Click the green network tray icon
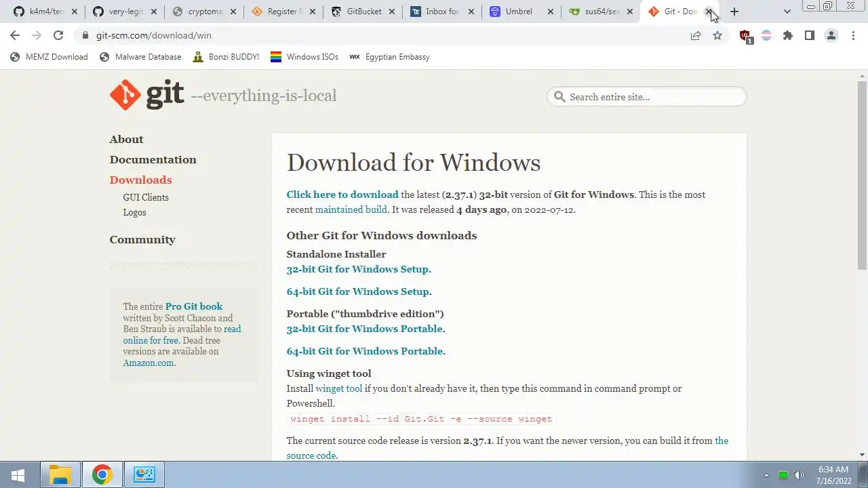Viewport: 868px width, 488px height. tap(783, 475)
